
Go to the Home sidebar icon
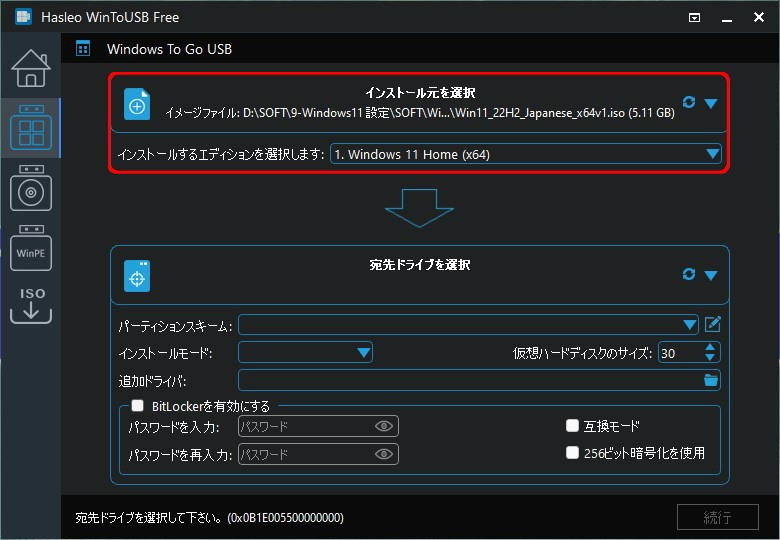pyautogui.click(x=31, y=69)
